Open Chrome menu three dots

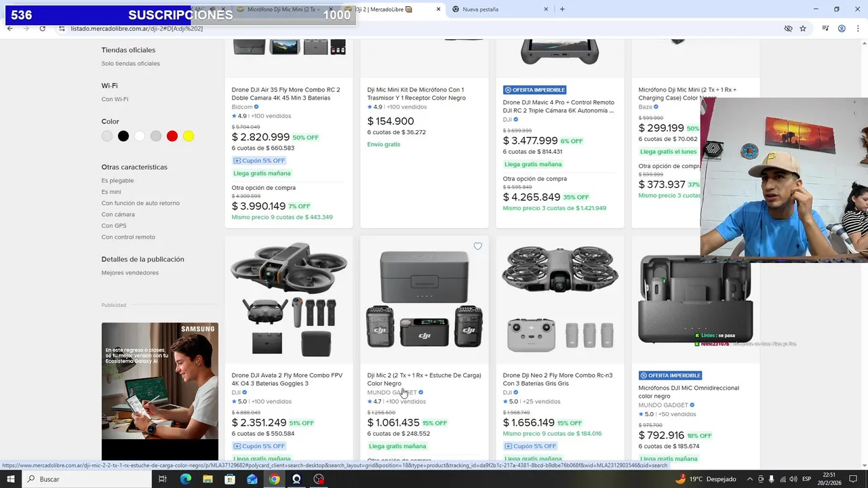point(858,28)
